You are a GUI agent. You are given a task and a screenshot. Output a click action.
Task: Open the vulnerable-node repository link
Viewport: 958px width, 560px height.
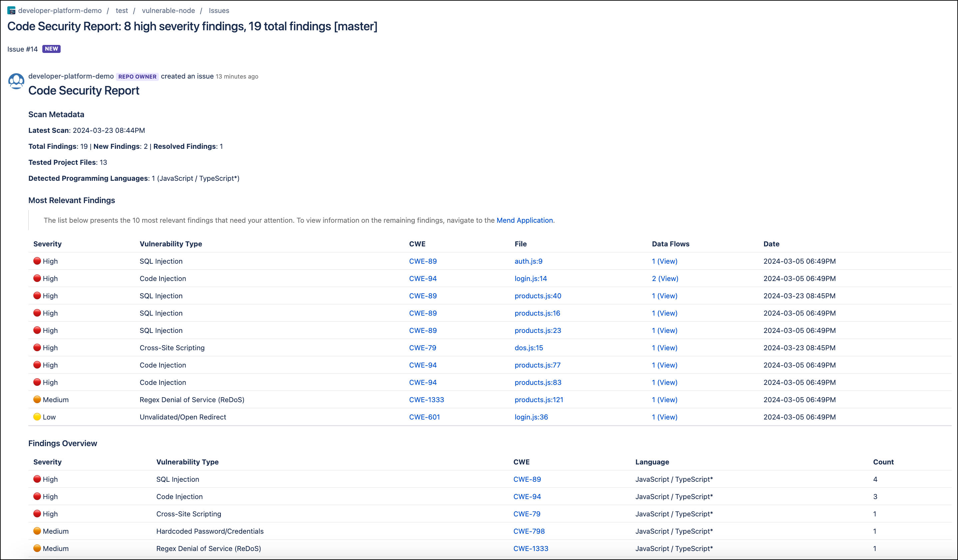tap(169, 11)
